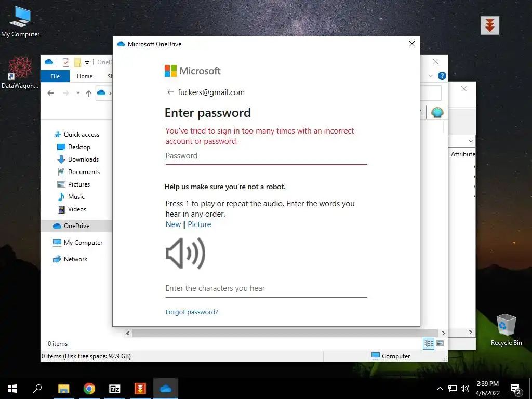This screenshot has width=532, height=399.
Task: Open Explorer help question mark icon
Action: point(442,76)
